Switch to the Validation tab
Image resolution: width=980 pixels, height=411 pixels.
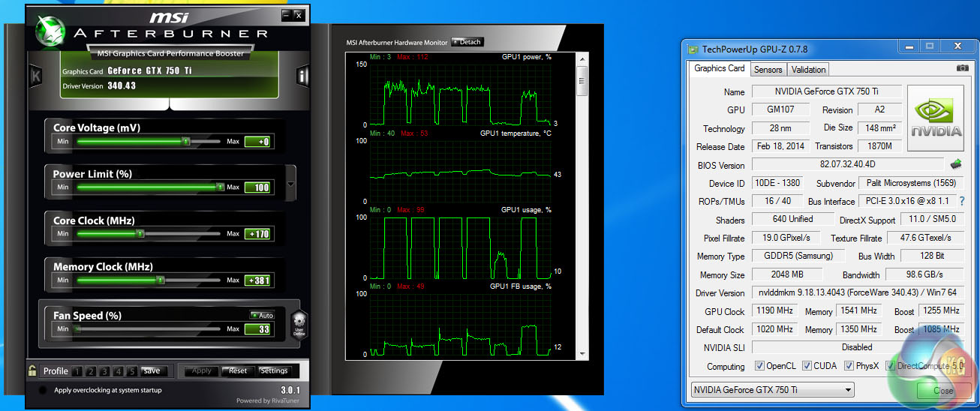(x=808, y=70)
